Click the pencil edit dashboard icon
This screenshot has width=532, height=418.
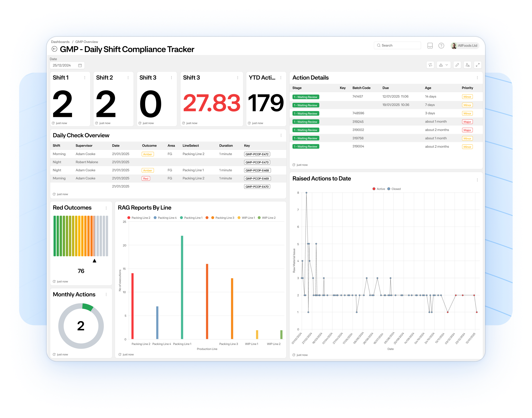[x=457, y=65]
